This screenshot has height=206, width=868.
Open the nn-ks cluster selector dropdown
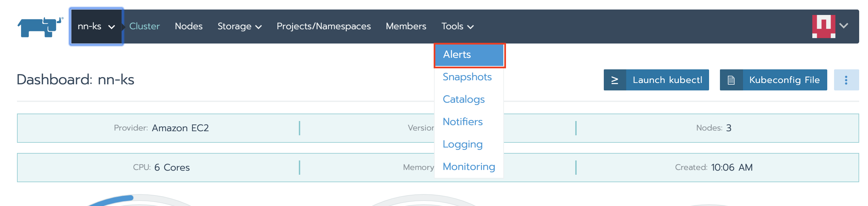[96, 27]
